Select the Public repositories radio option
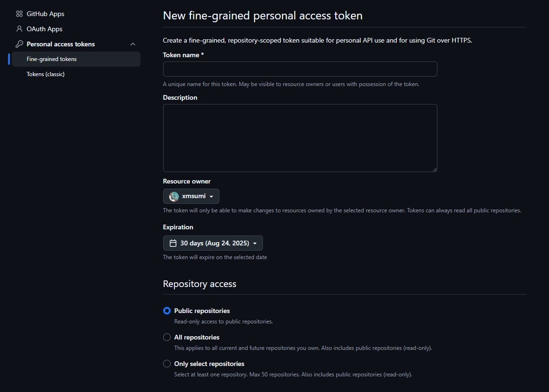Viewport: 549px width, 392px height. pos(167,311)
